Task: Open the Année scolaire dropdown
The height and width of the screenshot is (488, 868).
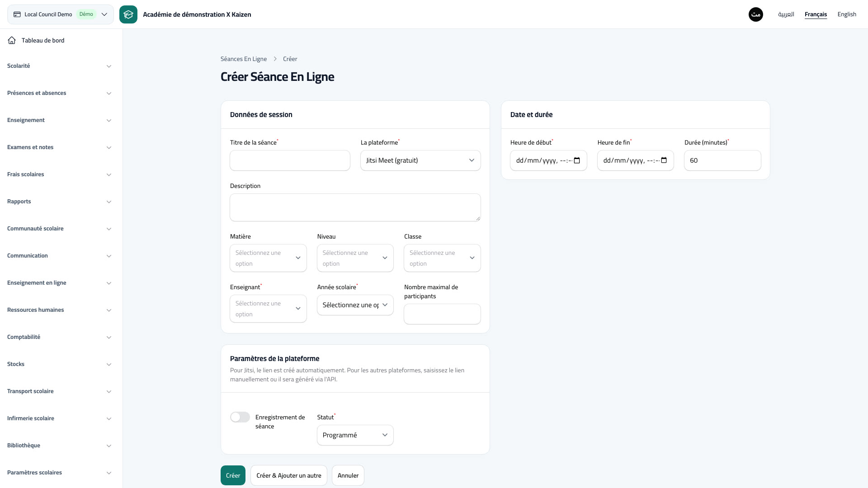Action: pos(355,305)
